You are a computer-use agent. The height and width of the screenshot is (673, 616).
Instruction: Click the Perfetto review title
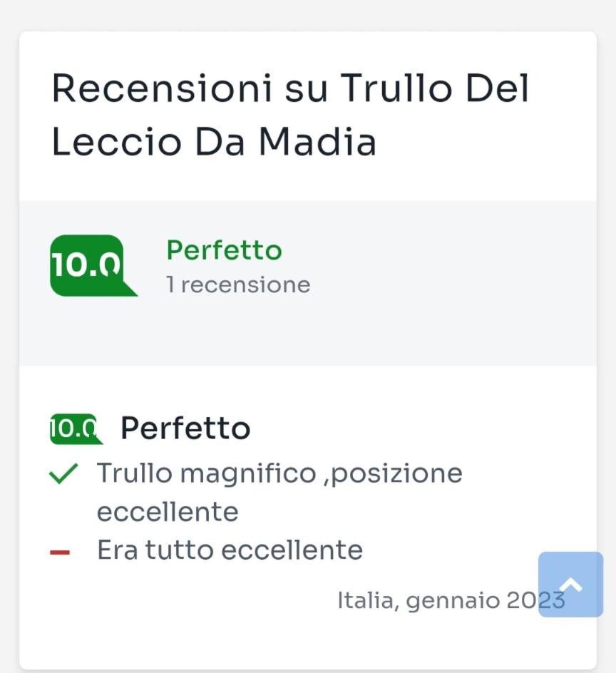click(x=185, y=428)
